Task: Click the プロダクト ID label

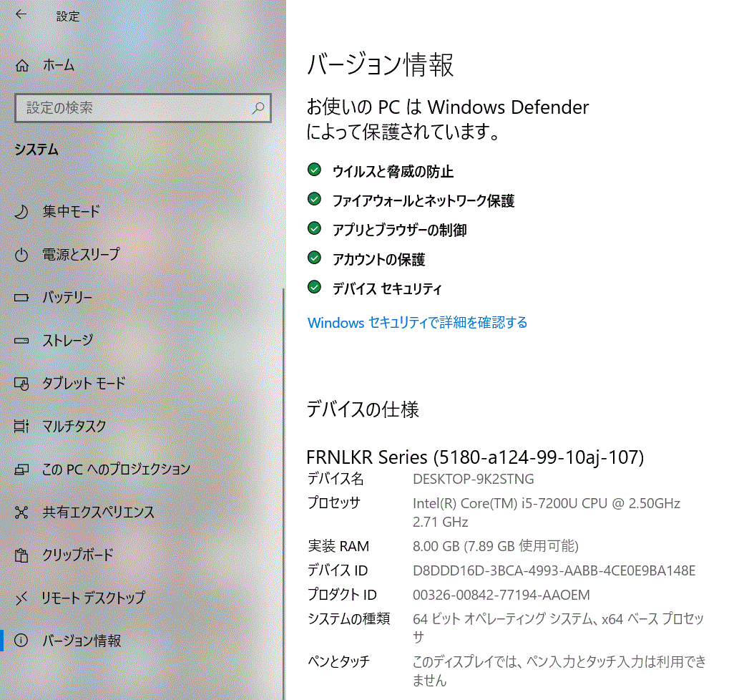Action: [x=342, y=595]
